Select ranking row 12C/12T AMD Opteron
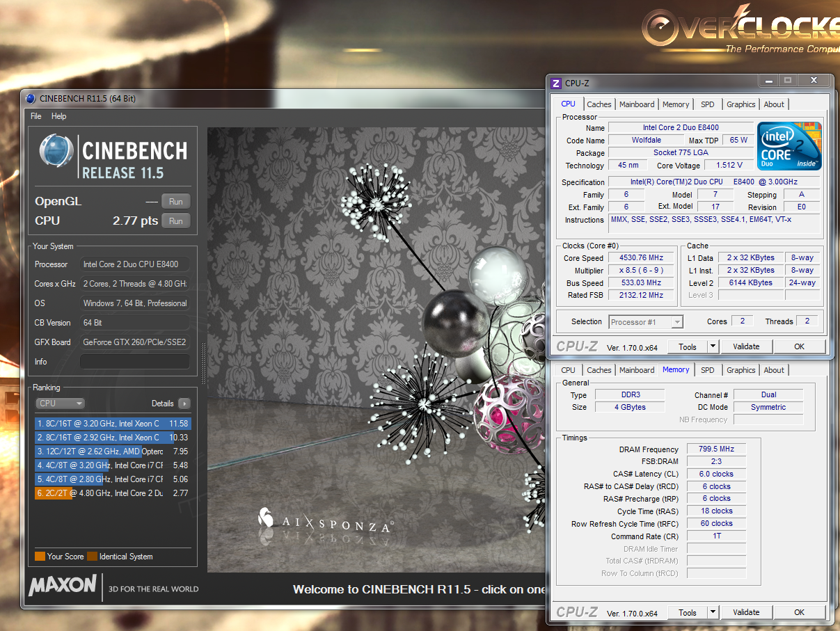The image size is (840, 631). [113, 451]
